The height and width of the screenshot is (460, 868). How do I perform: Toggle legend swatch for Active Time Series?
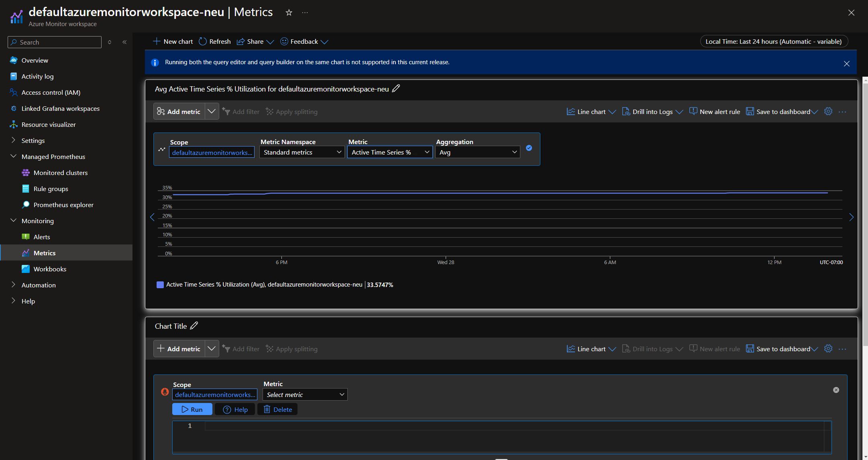click(160, 285)
